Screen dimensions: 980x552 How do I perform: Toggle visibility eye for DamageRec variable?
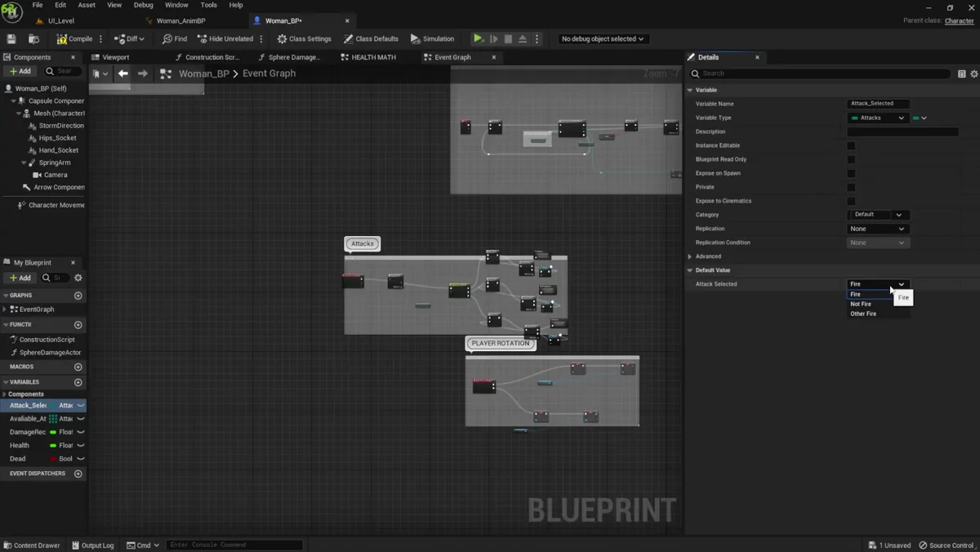[x=81, y=432]
